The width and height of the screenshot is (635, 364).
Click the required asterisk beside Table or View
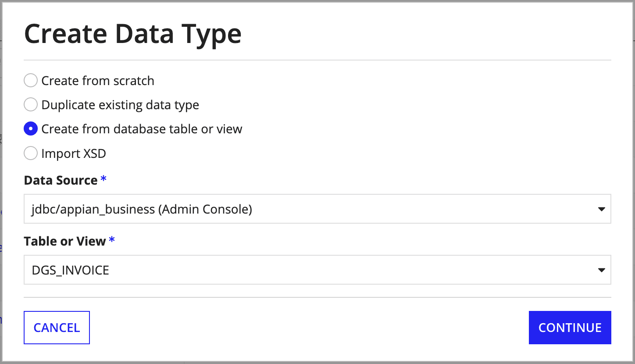[x=112, y=240]
